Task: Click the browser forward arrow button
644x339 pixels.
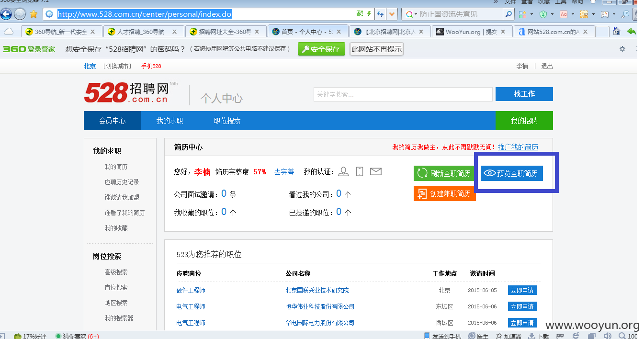Action: [x=20, y=14]
